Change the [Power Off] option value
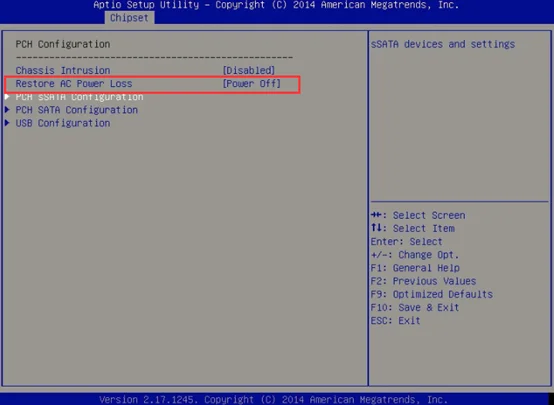 pyautogui.click(x=252, y=84)
